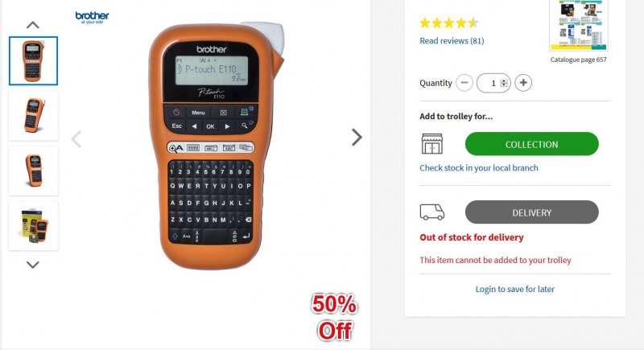
Task: Go to next product image arrow
Action: tap(357, 137)
